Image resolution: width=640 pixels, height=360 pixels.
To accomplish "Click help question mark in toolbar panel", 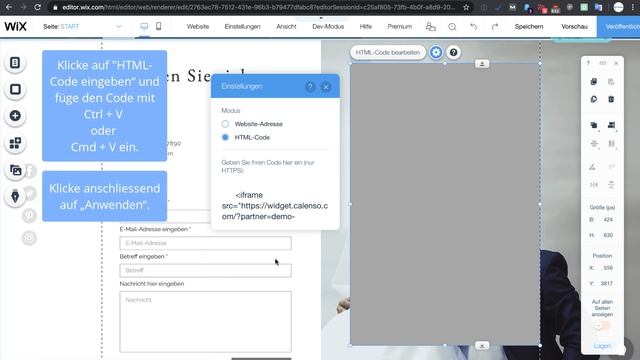I will click(x=588, y=63).
